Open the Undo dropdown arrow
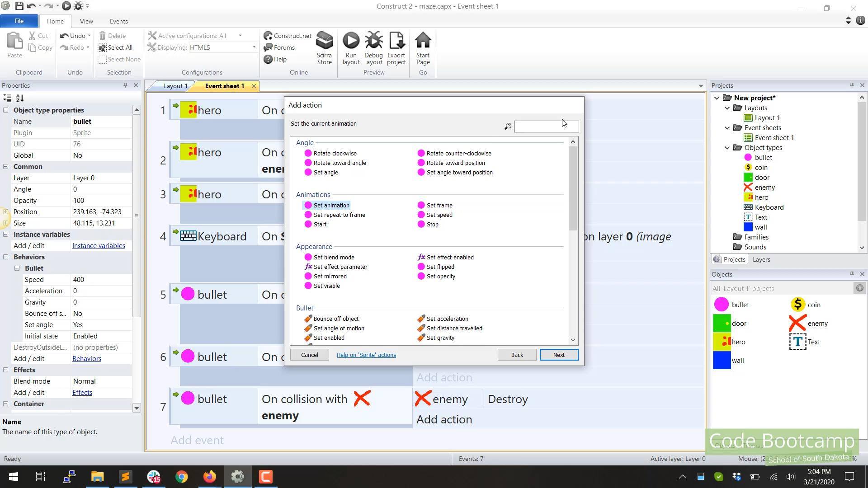868x488 pixels. [89, 36]
